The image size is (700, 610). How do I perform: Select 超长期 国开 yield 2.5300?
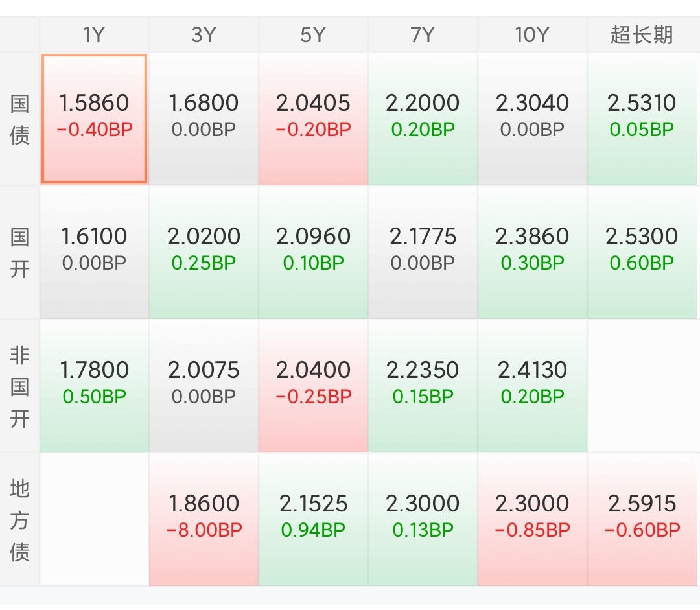click(x=642, y=252)
